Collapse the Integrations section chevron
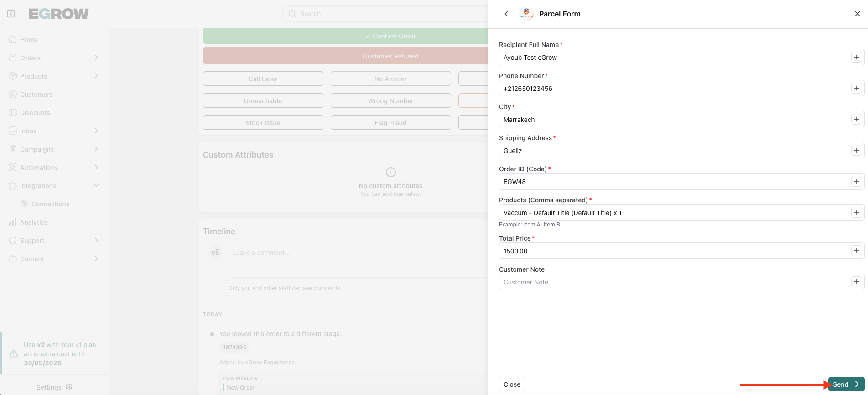 click(x=96, y=185)
